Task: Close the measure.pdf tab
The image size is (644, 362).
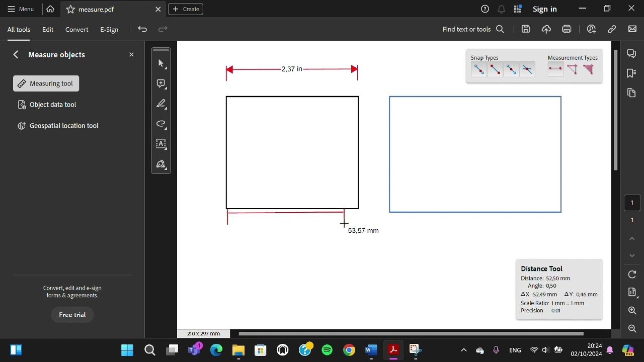Action: point(158,9)
